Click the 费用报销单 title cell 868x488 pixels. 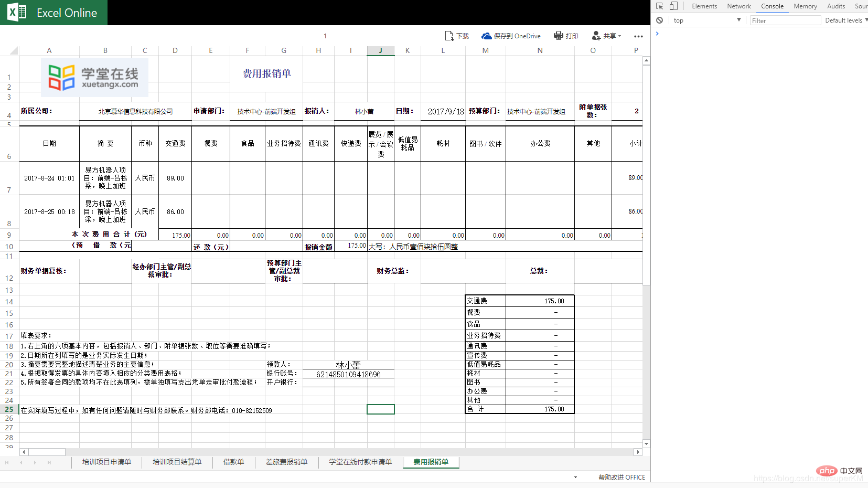[266, 73]
